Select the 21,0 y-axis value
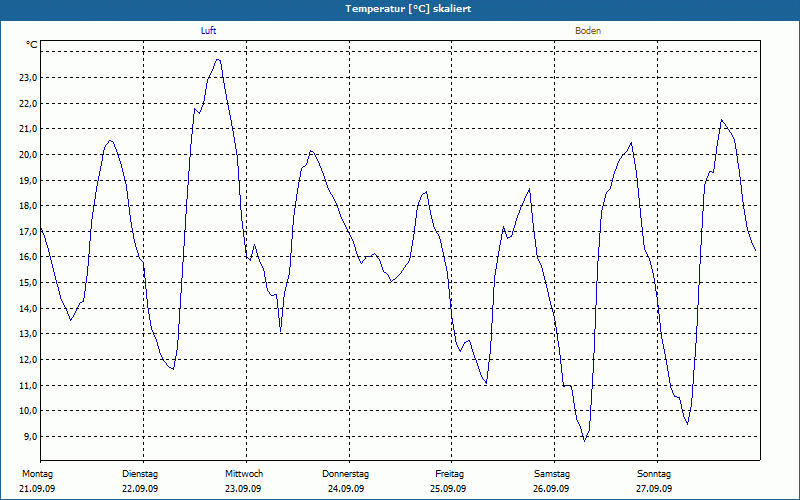 click(28, 129)
